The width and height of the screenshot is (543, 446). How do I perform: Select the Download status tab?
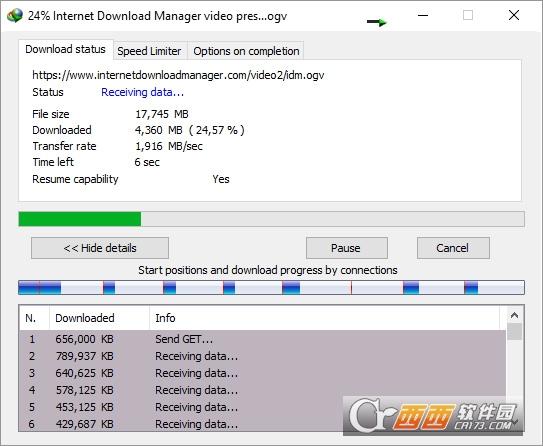65,50
